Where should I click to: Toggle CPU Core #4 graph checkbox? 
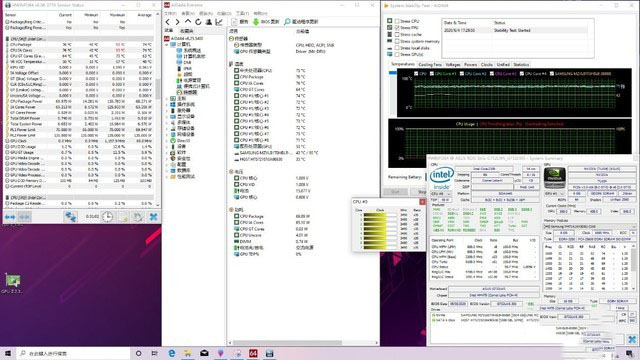[x=522, y=74]
